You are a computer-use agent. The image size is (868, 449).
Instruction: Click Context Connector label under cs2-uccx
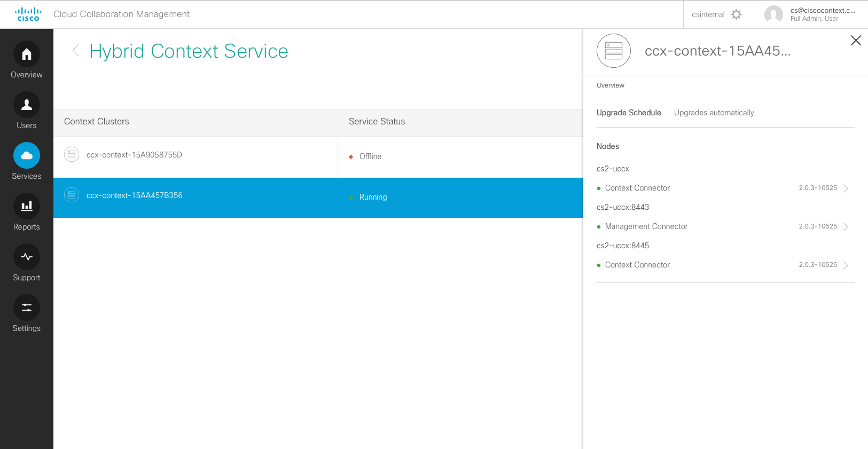click(x=637, y=188)
